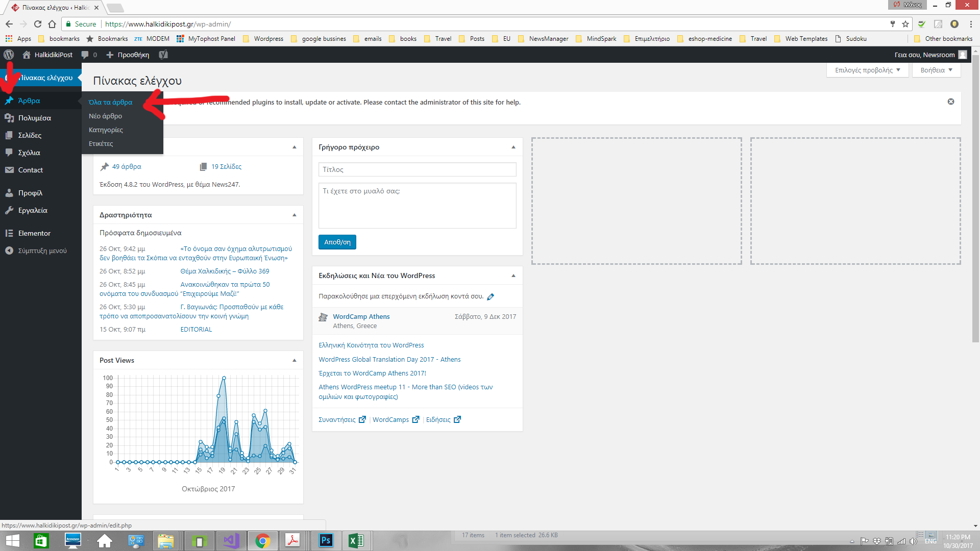Open the WordCamp Athens event link

click(x=361, y=316)
